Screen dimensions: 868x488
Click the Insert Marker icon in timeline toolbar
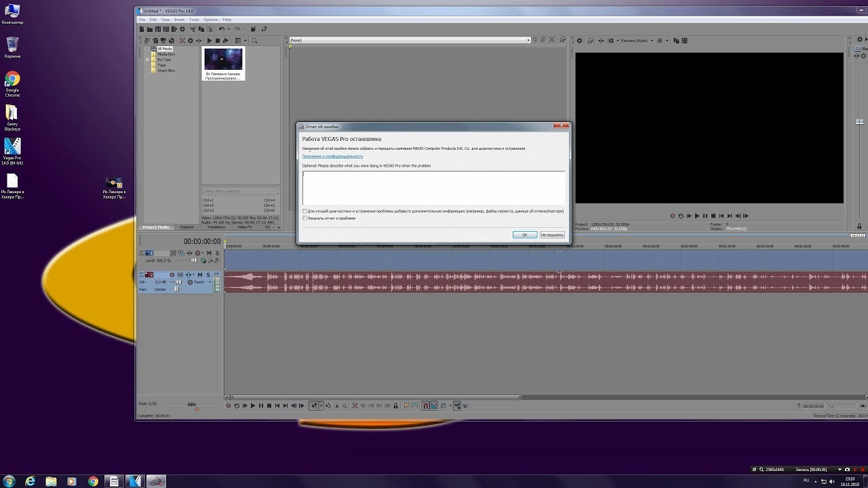(x=407, y=406)
